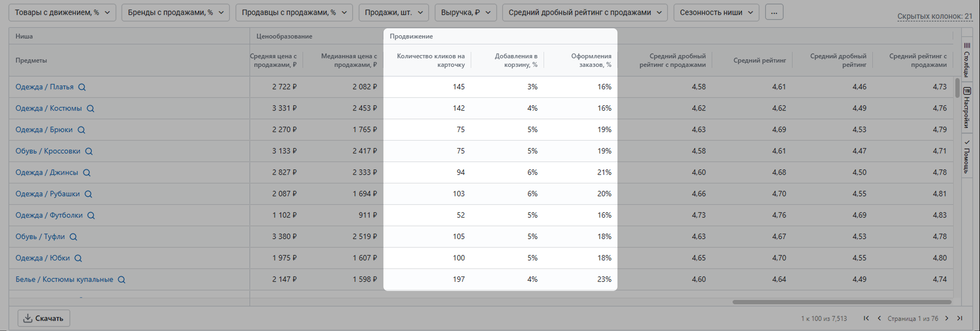Viewport: 980px width, 331px height.
Task: Click magnifier beside Белье / Костюмы купальные
Action: [x=121, y=280]
